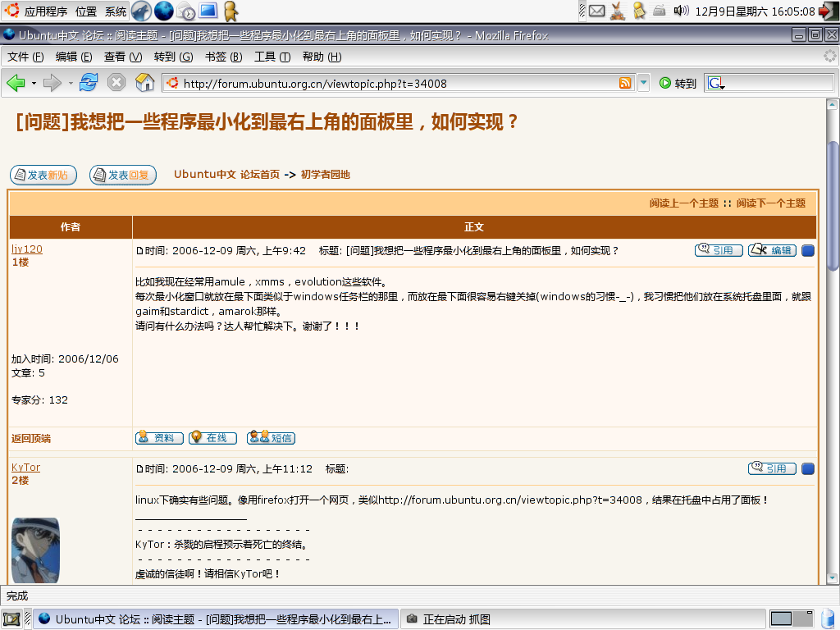Open Evolution mail-and-clock launcher in top panel
840x630 pixels.
click(x=186, y=11)
